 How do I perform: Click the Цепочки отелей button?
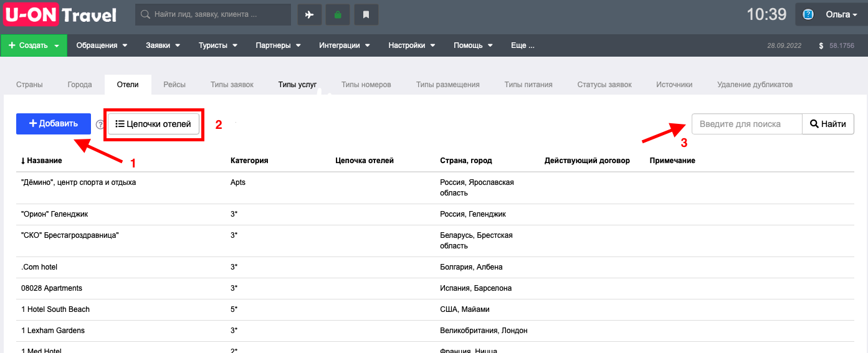(x=153, y=124)
